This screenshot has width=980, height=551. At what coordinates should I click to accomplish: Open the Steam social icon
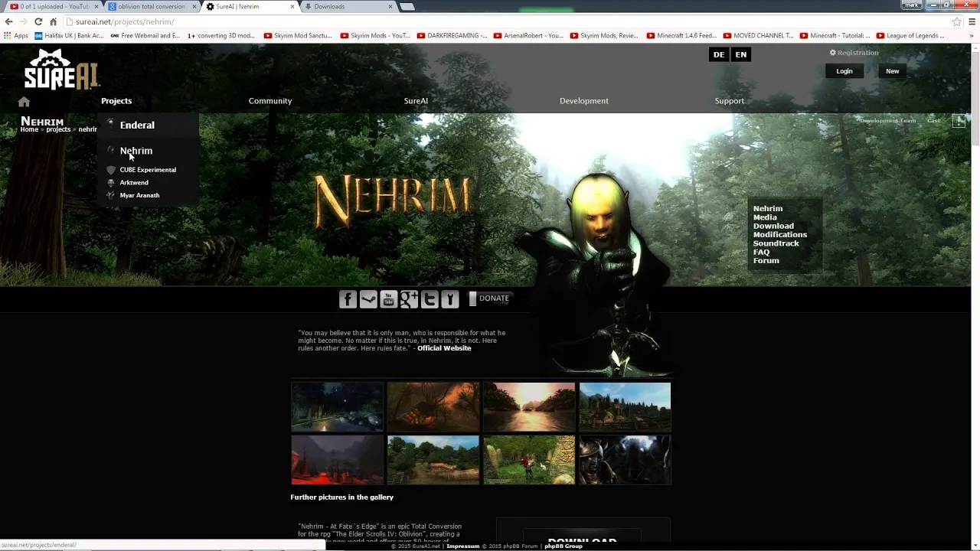click(368, 299)
